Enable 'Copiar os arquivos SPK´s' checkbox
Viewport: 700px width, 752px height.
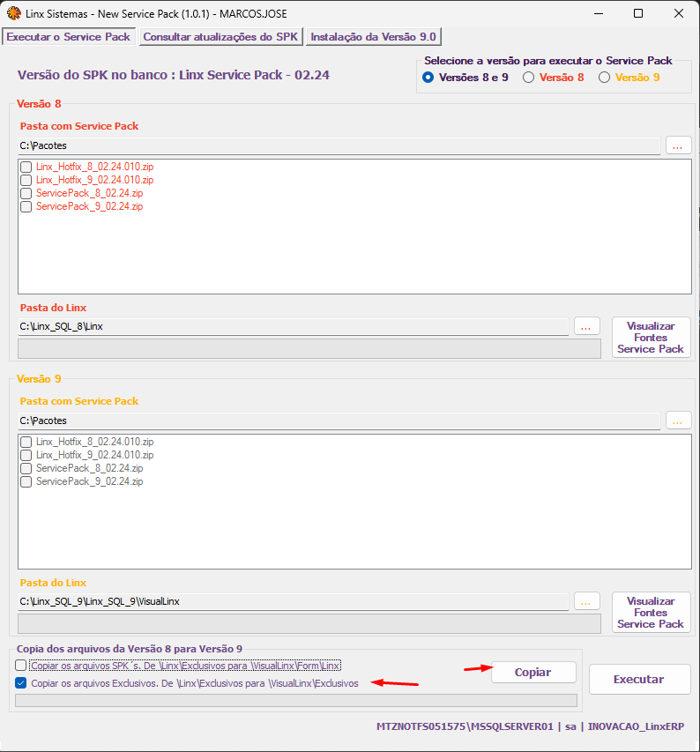coord(20,666)
